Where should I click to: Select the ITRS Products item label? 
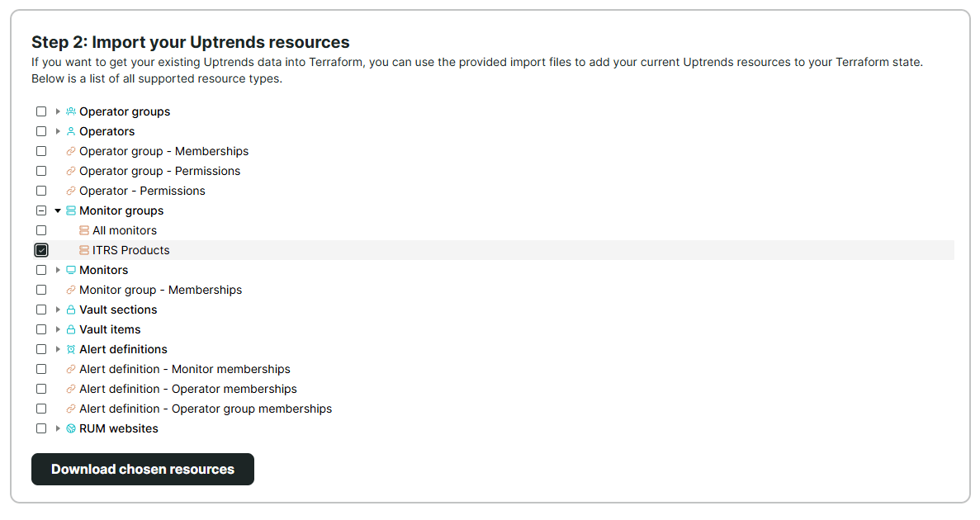pos(130,249)
